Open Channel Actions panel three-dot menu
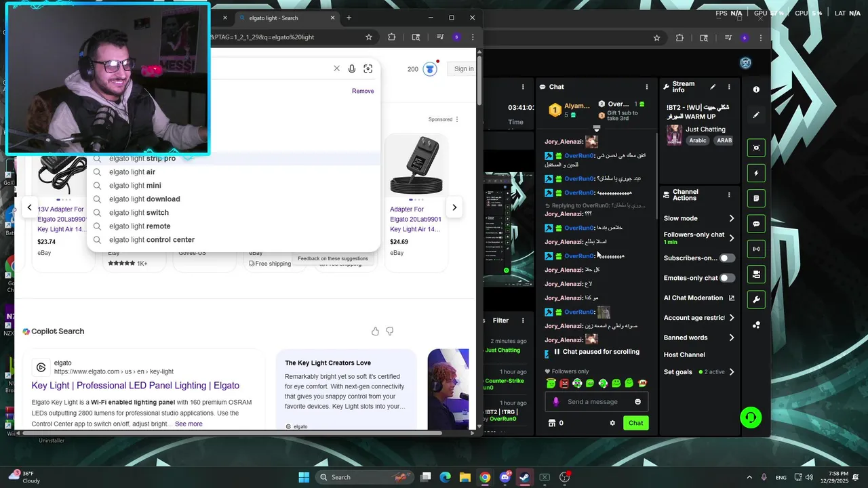The image size is (868, 488). click(x=729, y=195)
